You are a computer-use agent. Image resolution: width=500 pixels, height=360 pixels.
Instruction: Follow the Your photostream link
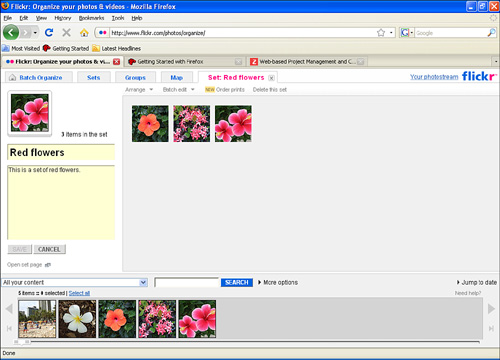[x=434, y=77]
